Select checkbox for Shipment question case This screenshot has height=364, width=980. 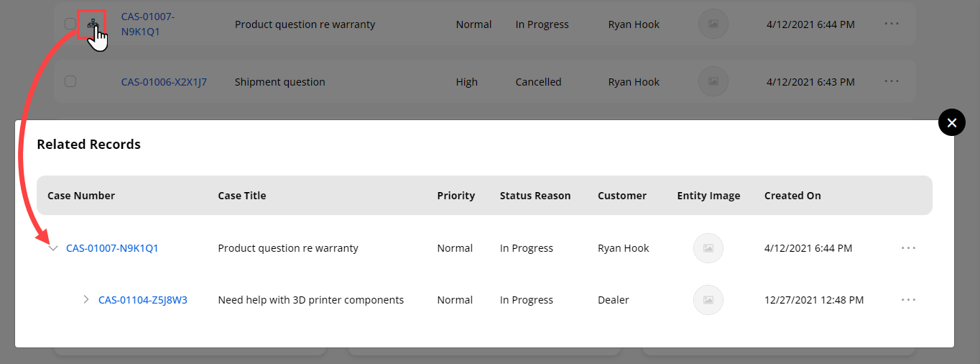pyautogui.click(x=70, y=81)
